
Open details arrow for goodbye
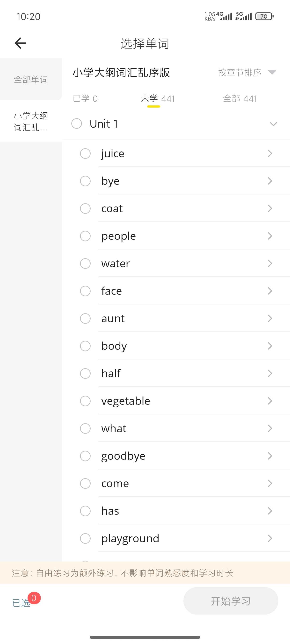pyautogui.click(x=270, y=456)
